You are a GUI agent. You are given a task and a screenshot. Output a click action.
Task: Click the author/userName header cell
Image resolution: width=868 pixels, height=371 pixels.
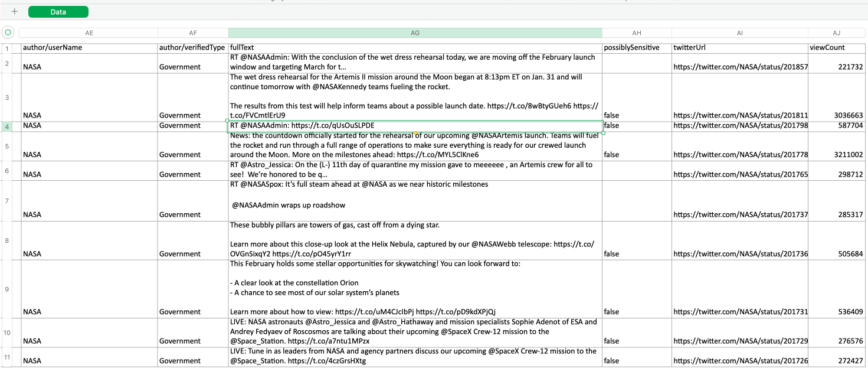89,48
